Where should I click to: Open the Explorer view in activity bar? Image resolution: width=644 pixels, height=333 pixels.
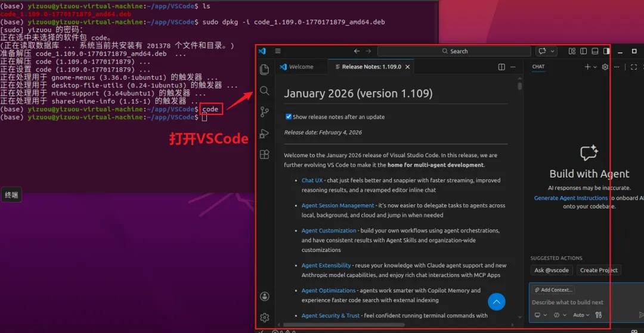(x=265, y=69)
